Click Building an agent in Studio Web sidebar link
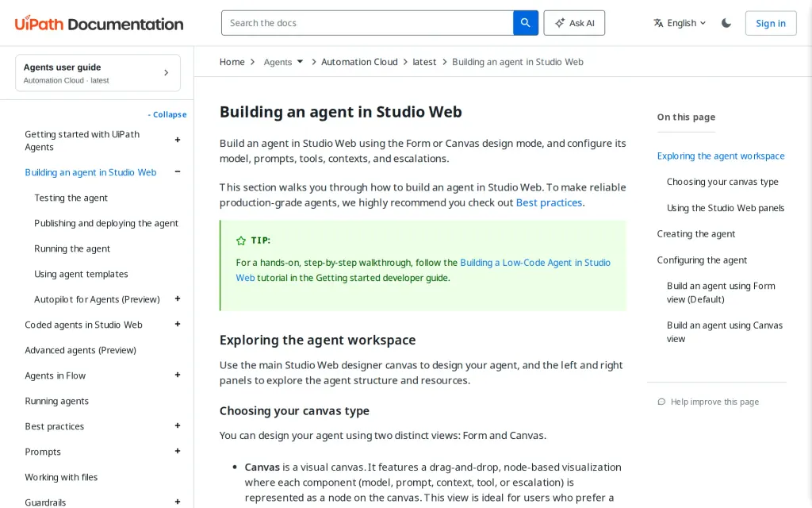 tap(90, 172)
